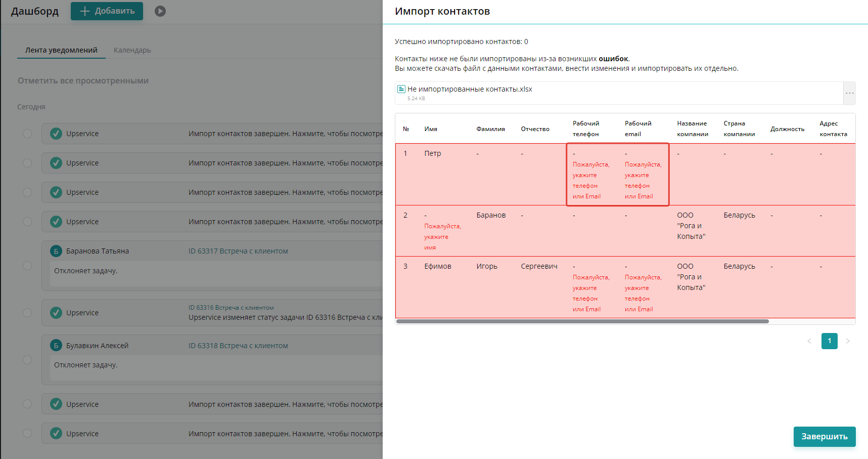
Task: Go to the next page arrow
Action: tap(848, 341)
